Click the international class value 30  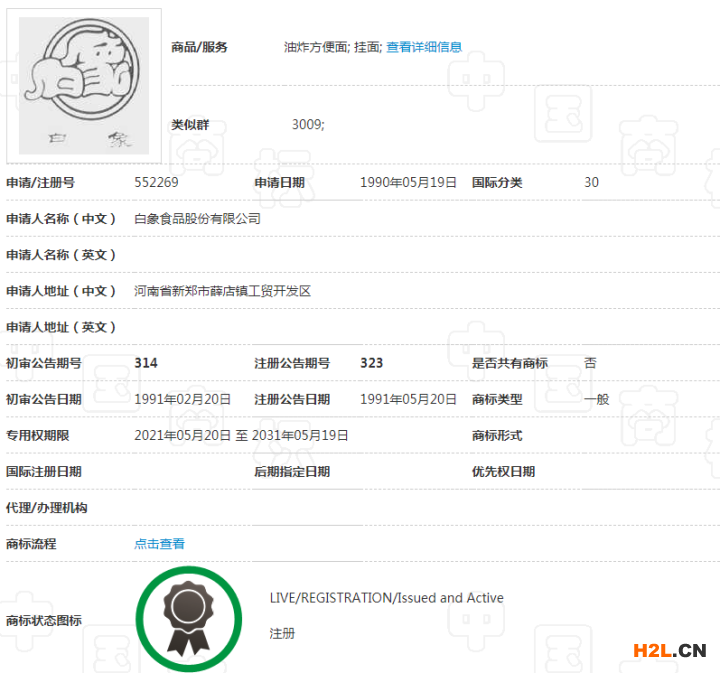[x=591, y=183]
